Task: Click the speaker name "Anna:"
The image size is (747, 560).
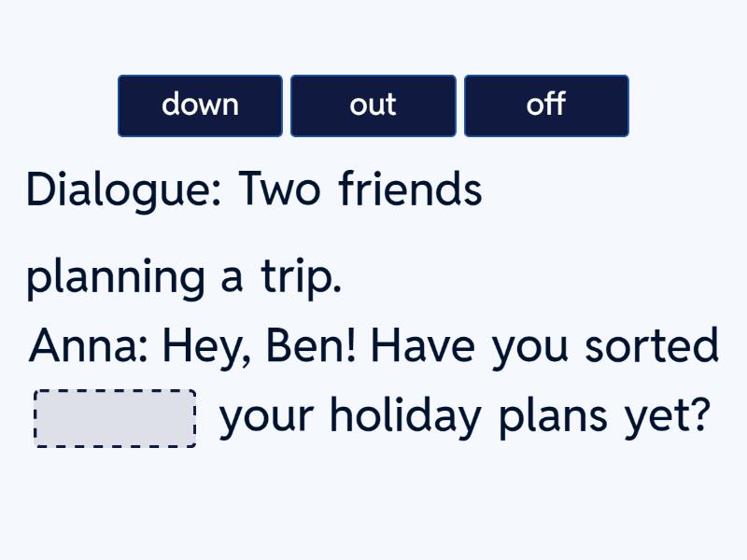Action: (x=89, y=347)
